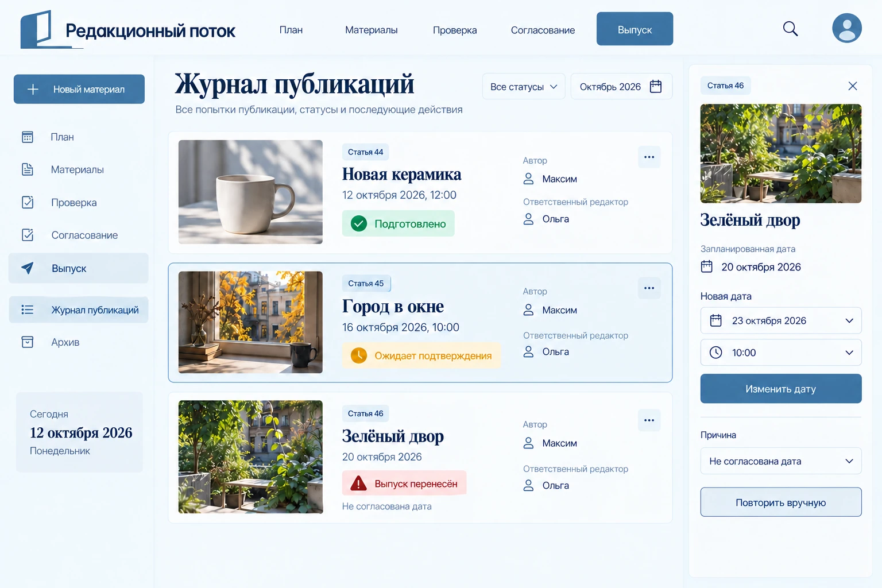The image size is (882, 588).
Task: Expand the Все статусы filter dropdown
Action: point(524,87)
